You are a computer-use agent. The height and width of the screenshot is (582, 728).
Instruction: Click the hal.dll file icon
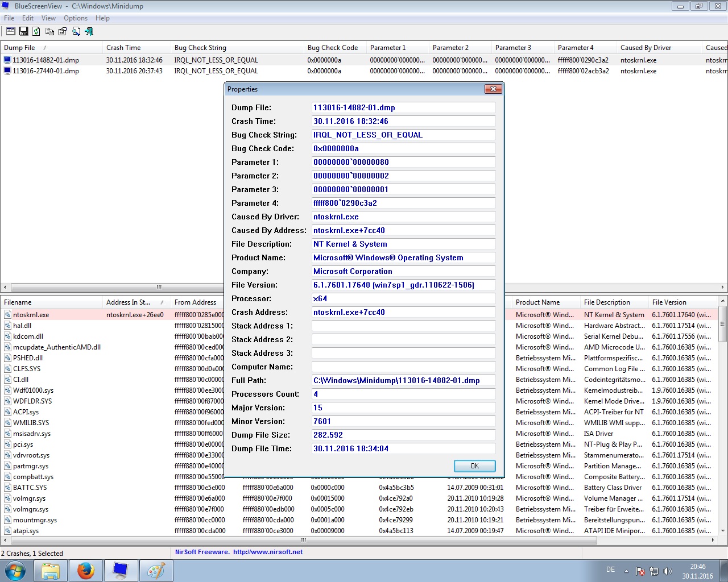(x=8, y=326)
